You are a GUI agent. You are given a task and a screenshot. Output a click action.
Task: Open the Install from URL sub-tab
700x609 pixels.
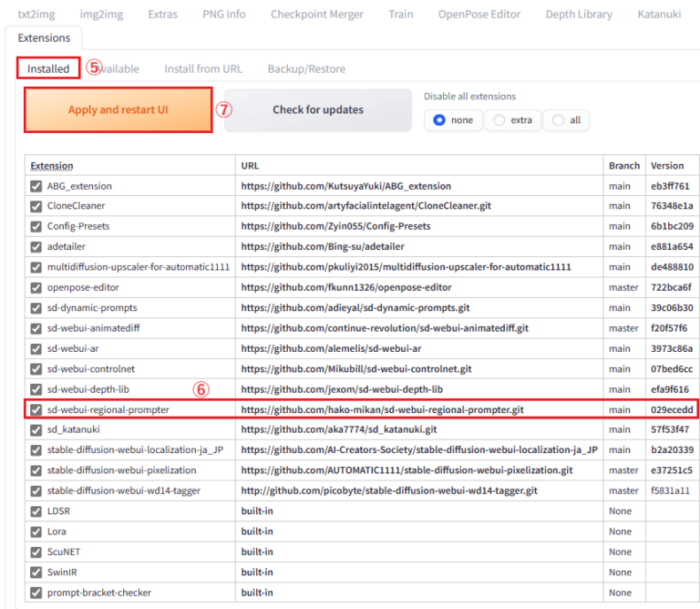coord(203,69)
